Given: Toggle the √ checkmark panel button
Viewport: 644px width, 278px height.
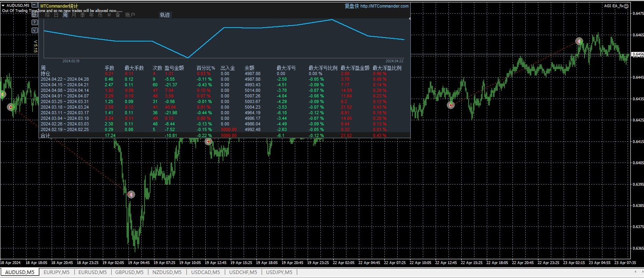Looking at the screenshot, I should 35,30.
